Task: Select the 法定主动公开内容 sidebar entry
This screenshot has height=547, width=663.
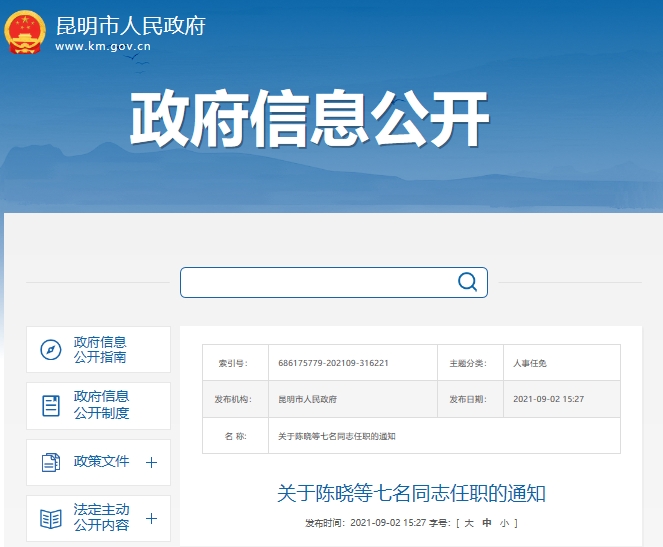Action: pyautogui.click(x=101, y=517)
